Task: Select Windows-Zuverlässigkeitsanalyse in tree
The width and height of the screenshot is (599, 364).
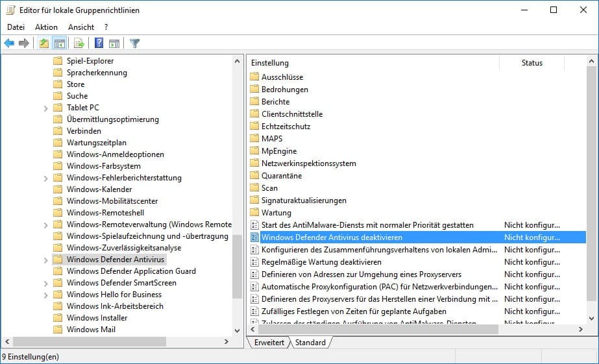Action: pyautogui.click(x=124, y=247)
